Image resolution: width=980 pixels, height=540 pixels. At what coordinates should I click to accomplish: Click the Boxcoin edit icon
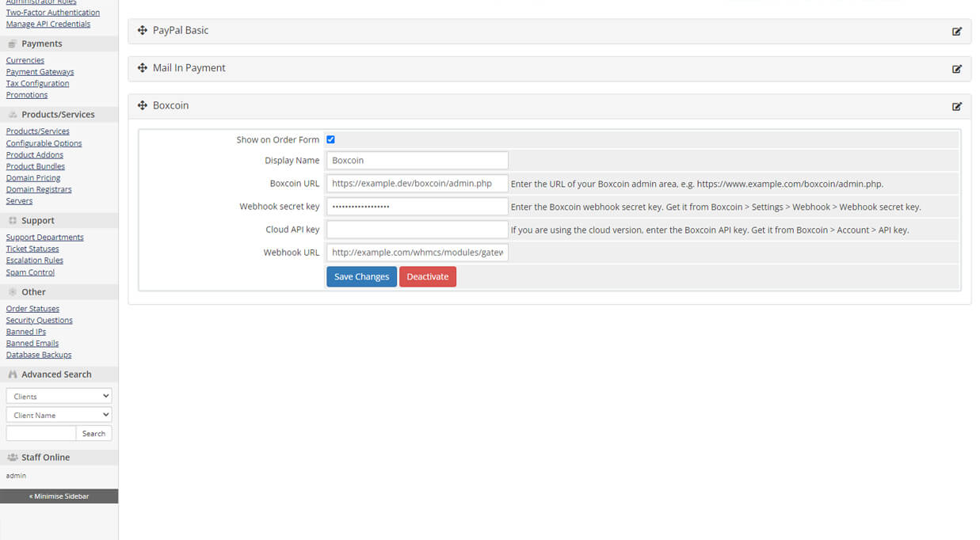tap(956, 106)
